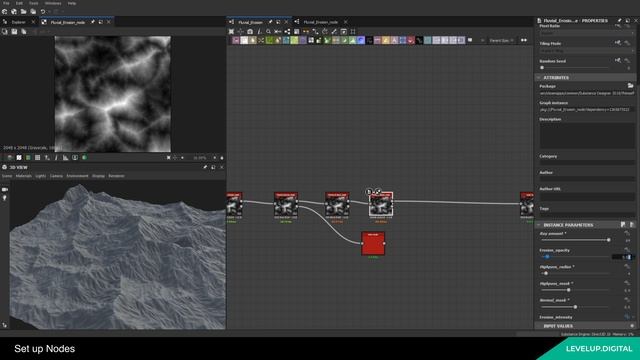Click the double-arrow icon right of Parent Size
The height and width of the screenshot is (360, 640).
click(524, 40)
